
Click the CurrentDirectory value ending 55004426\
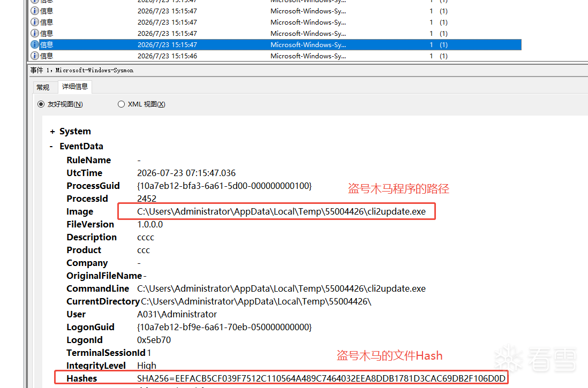coord(256,301)
